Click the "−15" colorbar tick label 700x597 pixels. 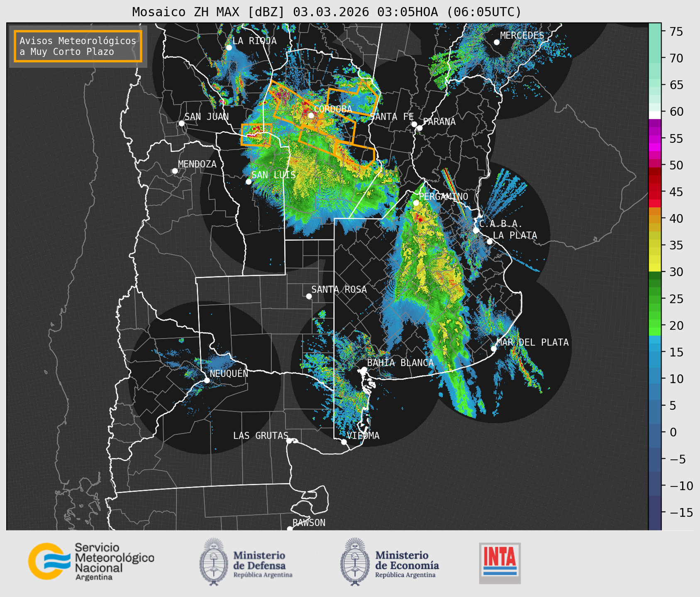coord(680,512)
